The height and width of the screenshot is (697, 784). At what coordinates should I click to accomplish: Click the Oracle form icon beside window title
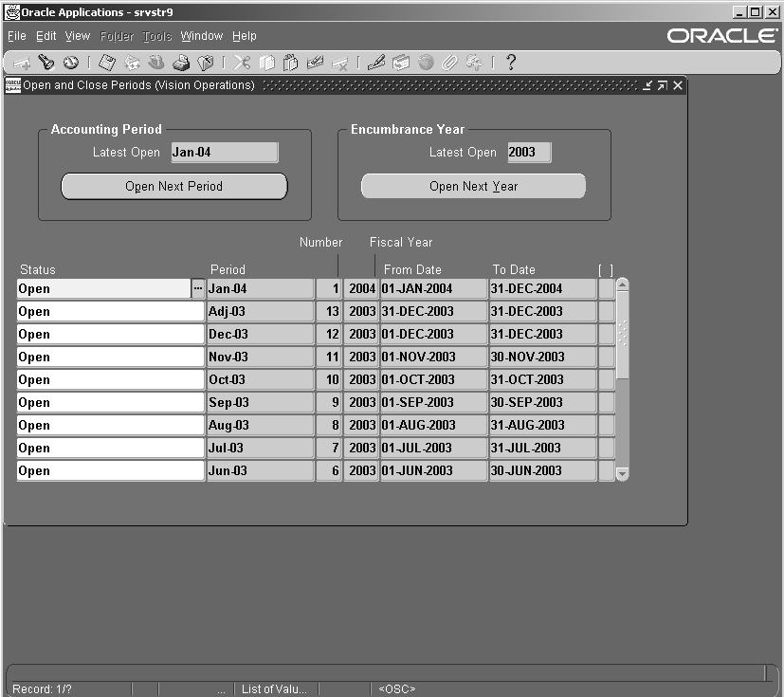(13, 85)
